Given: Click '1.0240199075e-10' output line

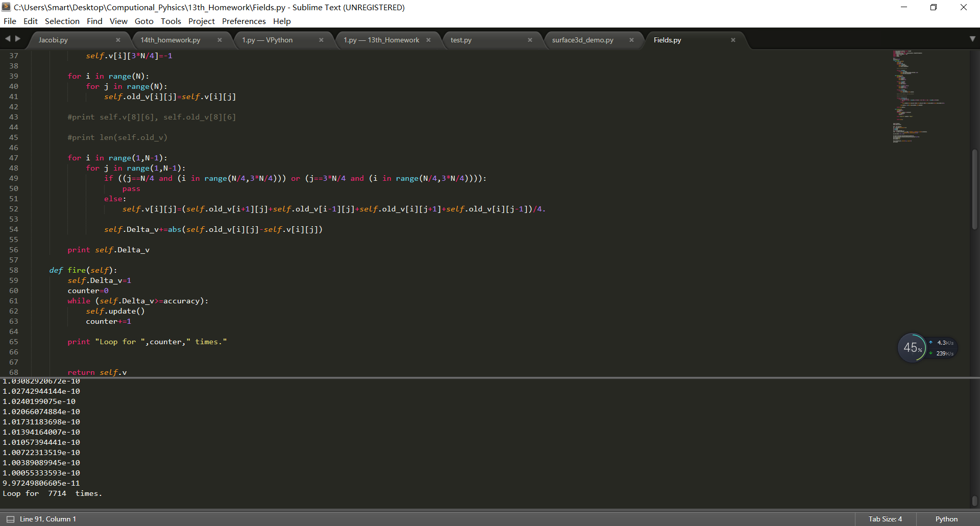Looking at the screenshot, I should [39, 401].
